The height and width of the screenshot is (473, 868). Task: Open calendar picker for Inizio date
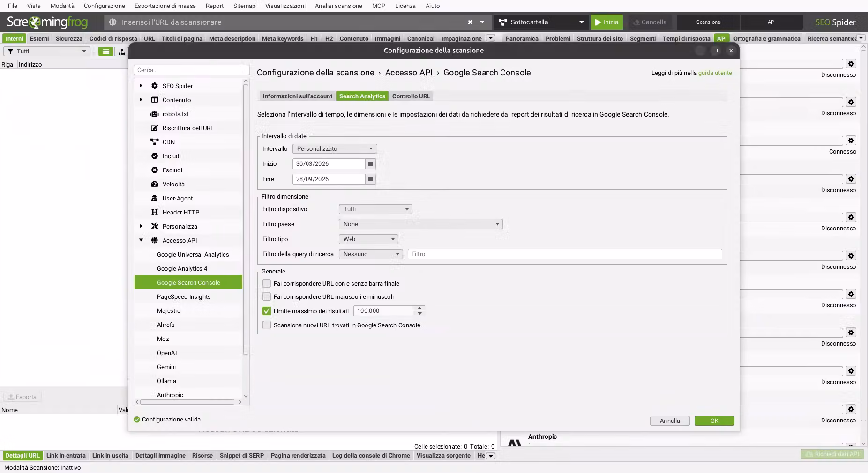[370, 164]
